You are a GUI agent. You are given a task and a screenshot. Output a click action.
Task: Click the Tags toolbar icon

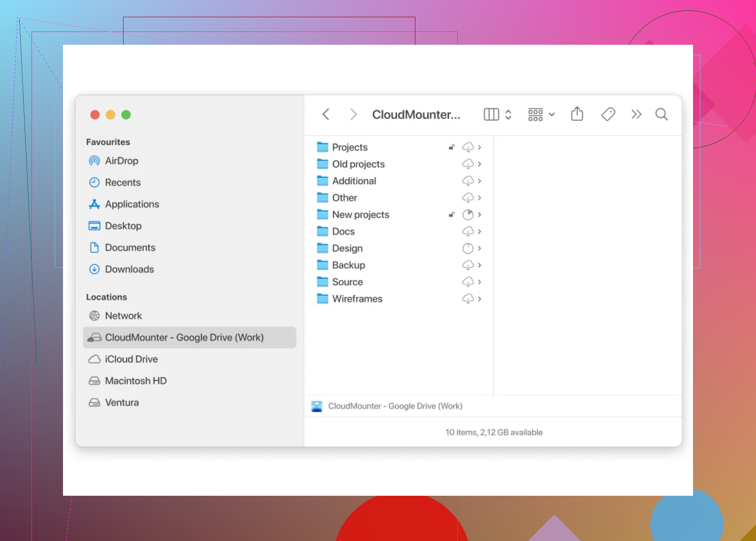(608, 115)
